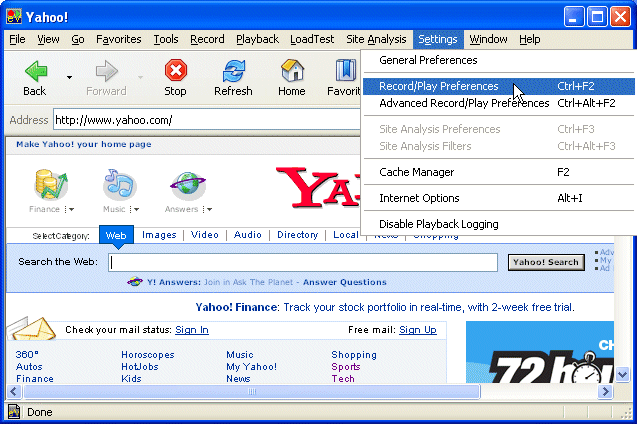The height and width of the screenshot is (424, 637).
Task: Click the Yahoo Finance coins icon
Action: pos(50,185)
